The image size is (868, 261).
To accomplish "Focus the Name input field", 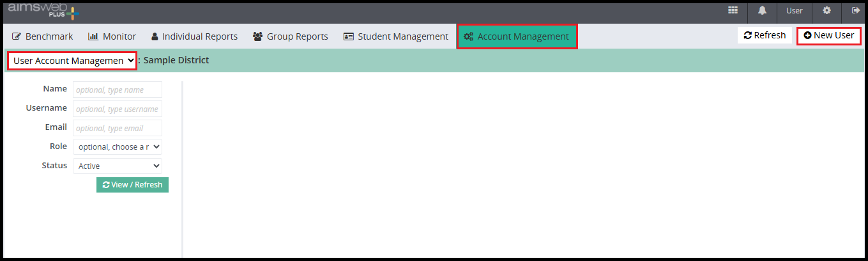I will pyautogui.click(x=118, y=90).
